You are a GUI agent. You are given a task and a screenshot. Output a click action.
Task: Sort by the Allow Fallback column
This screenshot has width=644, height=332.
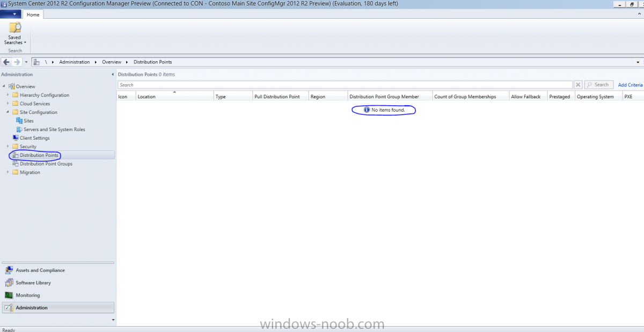pyautogui.click(x=528, y=97)
